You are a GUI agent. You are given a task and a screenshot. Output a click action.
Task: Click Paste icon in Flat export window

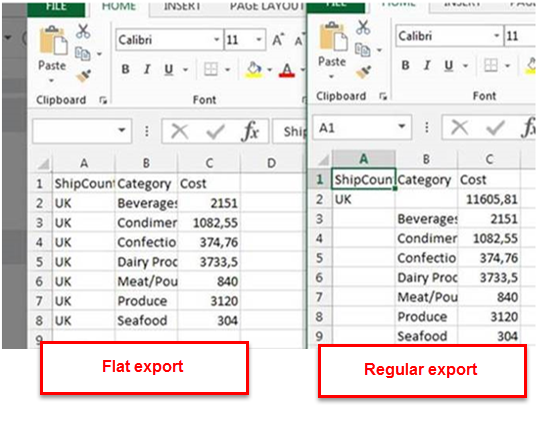pyautogui.click(x=53, y=41)
